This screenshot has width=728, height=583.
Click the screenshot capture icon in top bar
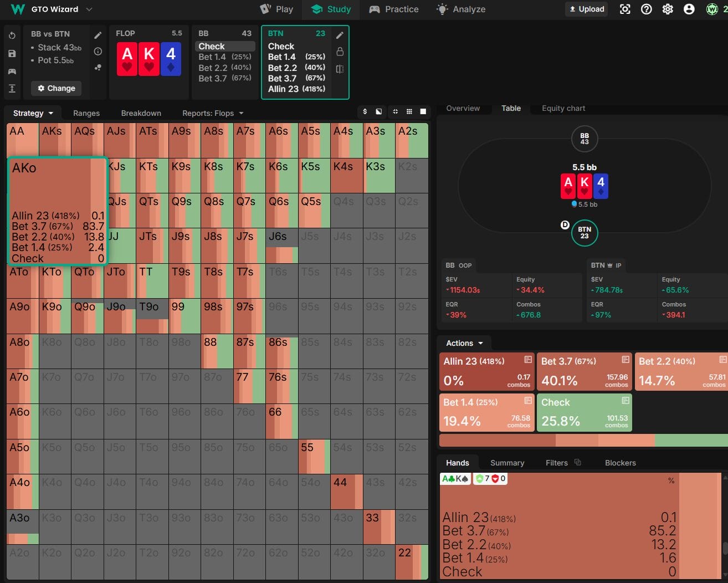tap(625, 9)
